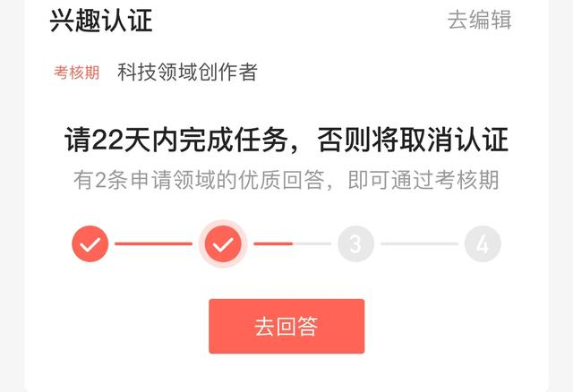The height and width of the screenshot is (392, 573).
Task: Tap the 兴趣认证 section title
Action: pyautogui.click(x=101, y=21)
